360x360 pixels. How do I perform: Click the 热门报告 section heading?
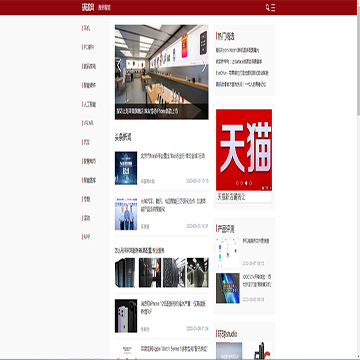tap(226, 36)
